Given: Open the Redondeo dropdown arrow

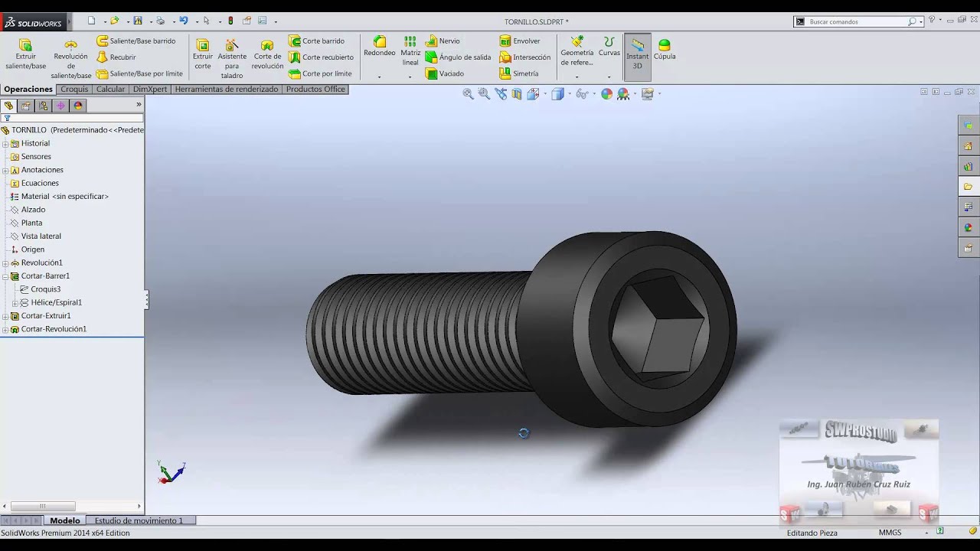Looking at the screenshot, I should point(379,77).
